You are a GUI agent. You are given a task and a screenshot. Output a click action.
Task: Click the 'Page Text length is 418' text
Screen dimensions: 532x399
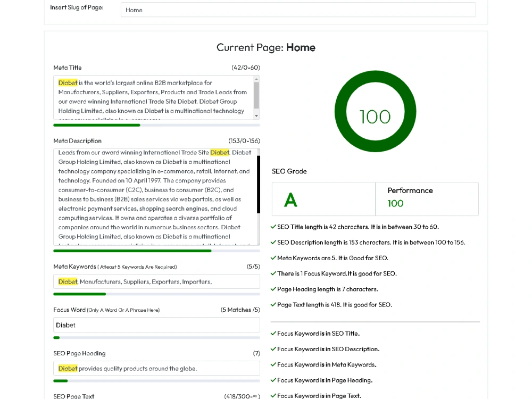point(335,305)
